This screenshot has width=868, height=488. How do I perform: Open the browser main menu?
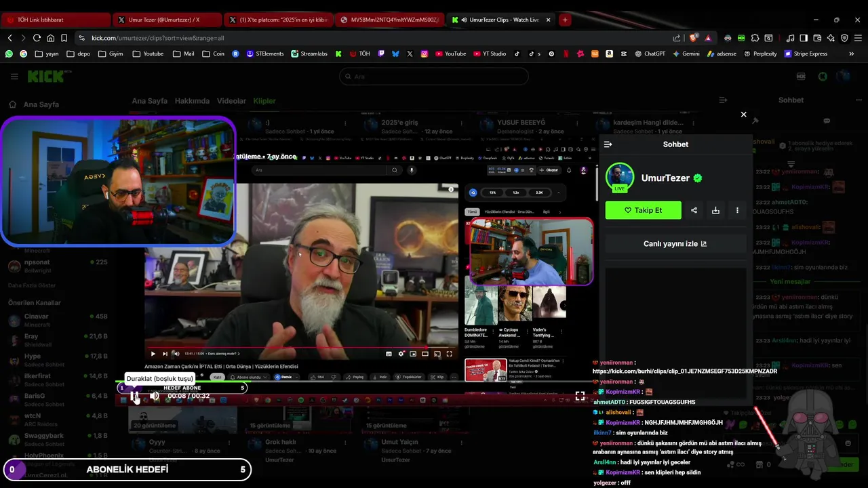858,38
